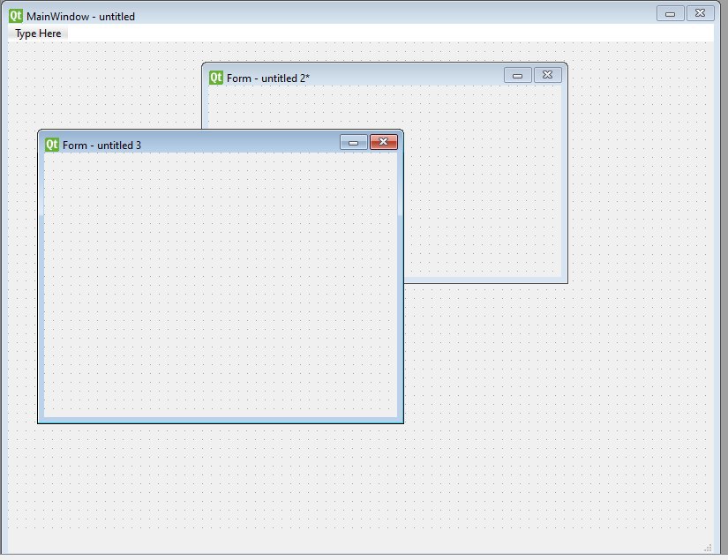Close the 'Form - untitled 3' window
The image size is (728, 560).
tap(384, 142)
